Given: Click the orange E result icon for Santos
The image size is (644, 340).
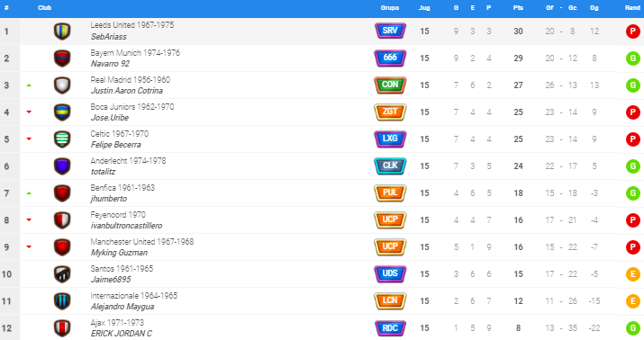Looking at the screenshot, I should coord(633,274).
